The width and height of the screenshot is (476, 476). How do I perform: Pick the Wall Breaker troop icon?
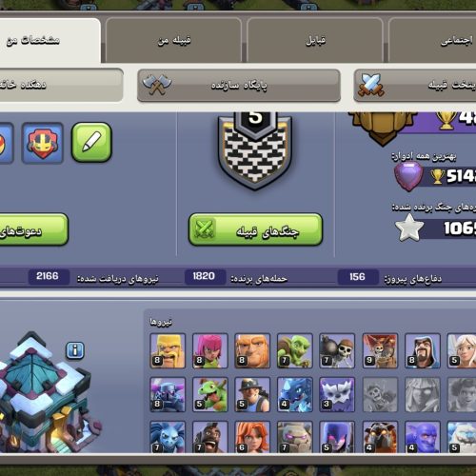(337, 350)
